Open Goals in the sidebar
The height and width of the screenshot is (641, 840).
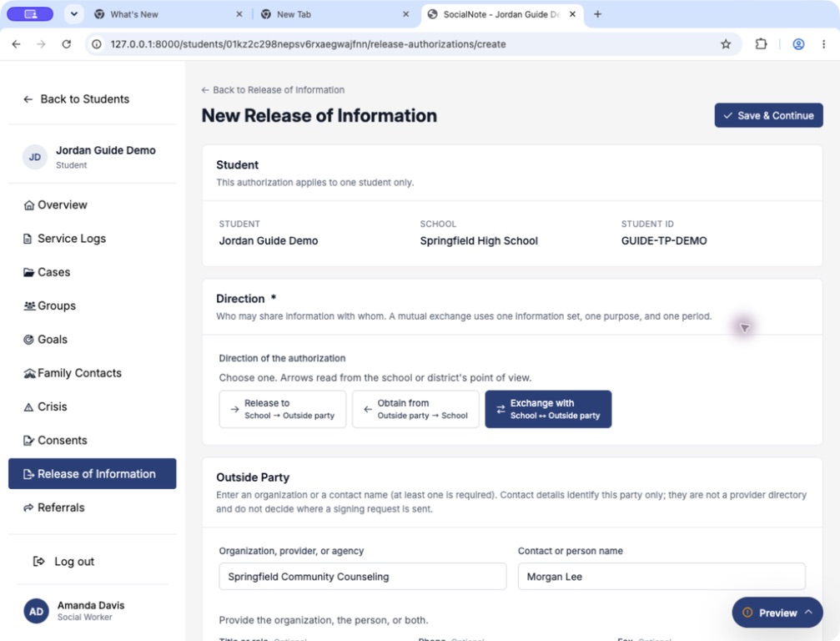coord(92,339)
